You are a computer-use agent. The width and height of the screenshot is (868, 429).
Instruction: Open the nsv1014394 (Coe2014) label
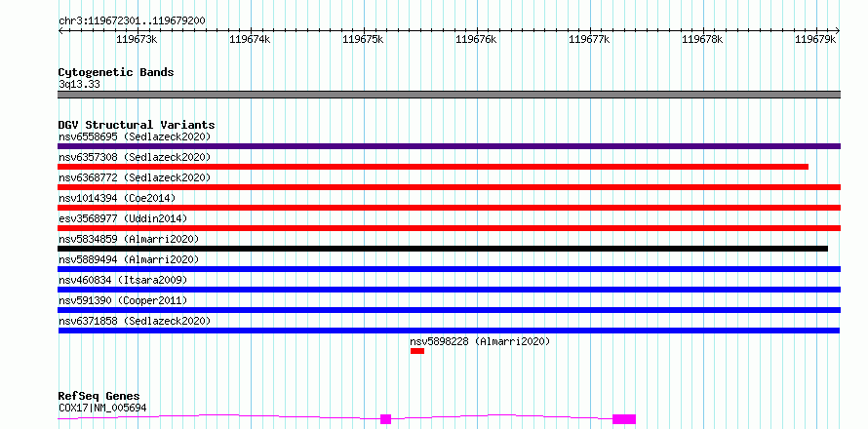pos(117,198)
